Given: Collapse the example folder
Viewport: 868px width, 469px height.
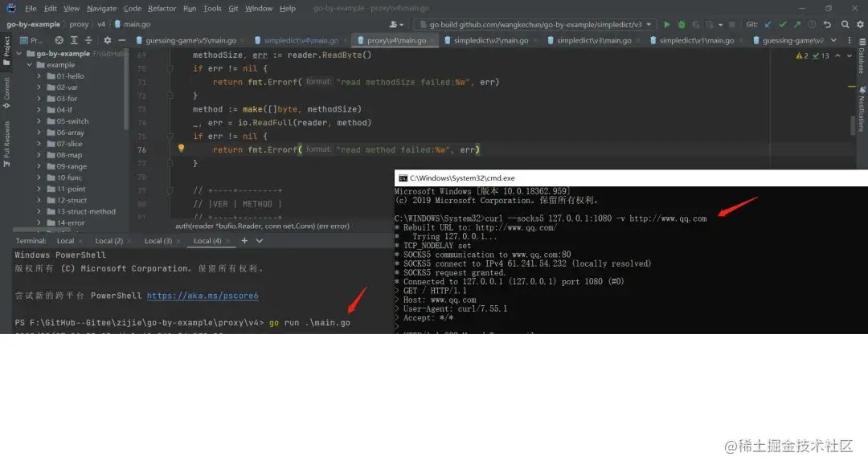Looking at the screenshot, I should [x=30, y=65].
